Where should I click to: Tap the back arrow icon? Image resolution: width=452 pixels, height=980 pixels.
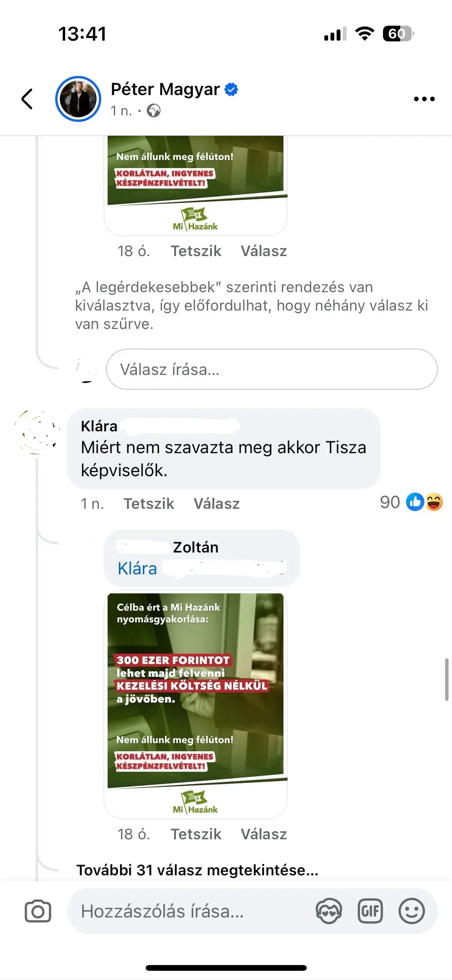pos(27,99)
